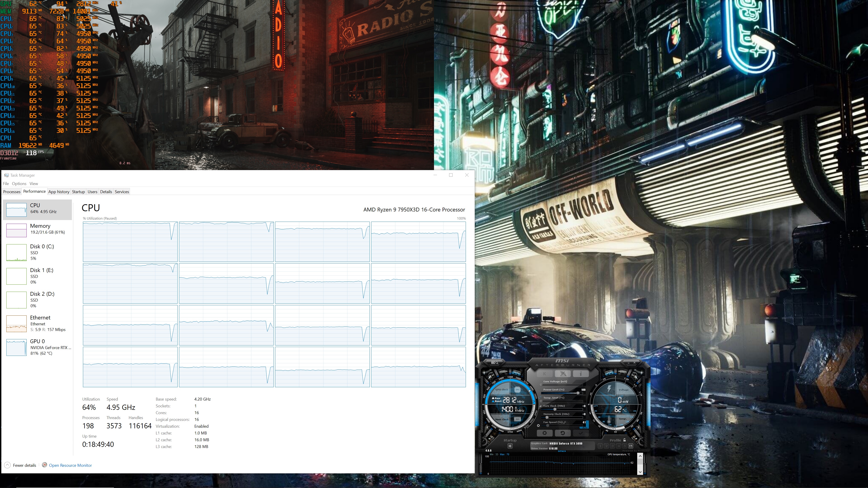The width and height of the screenshot is (868, 488).
Task: Collapse view with Fewer details arrow
Action: (x=7, y=465)
